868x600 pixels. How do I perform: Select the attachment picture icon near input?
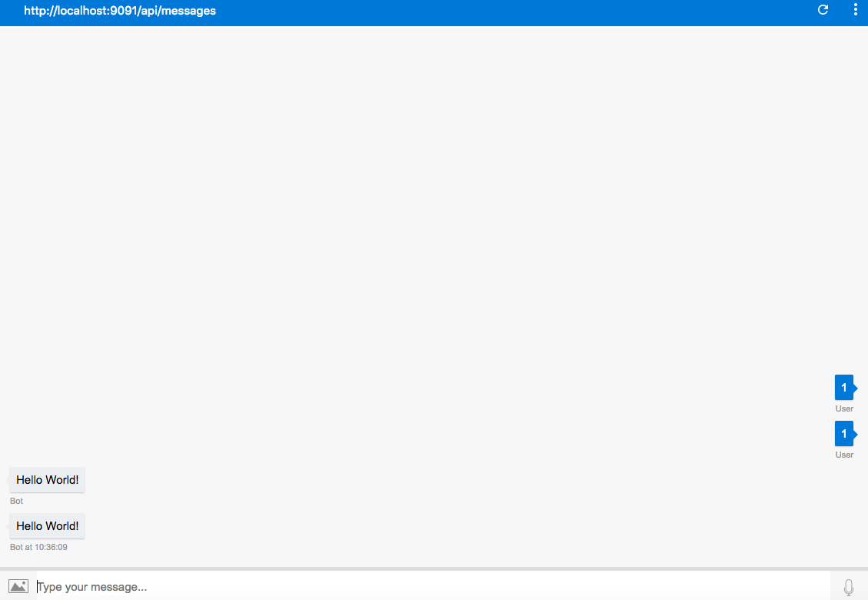click(17, 585)
